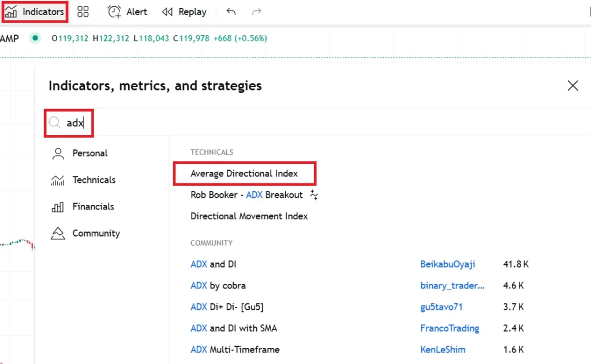This screenshot has width=591, height=364.
Task: Open gu5tavo71 author profile
Action: 441,307
